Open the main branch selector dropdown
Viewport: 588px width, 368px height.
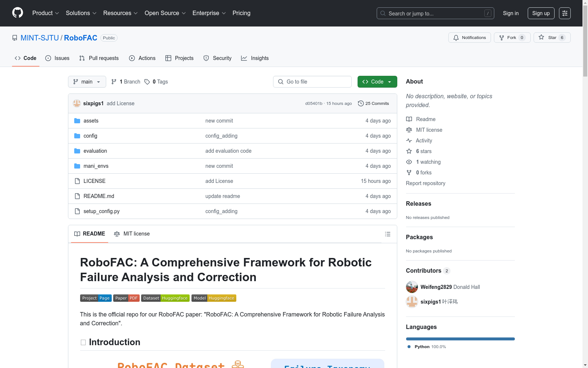87,82
